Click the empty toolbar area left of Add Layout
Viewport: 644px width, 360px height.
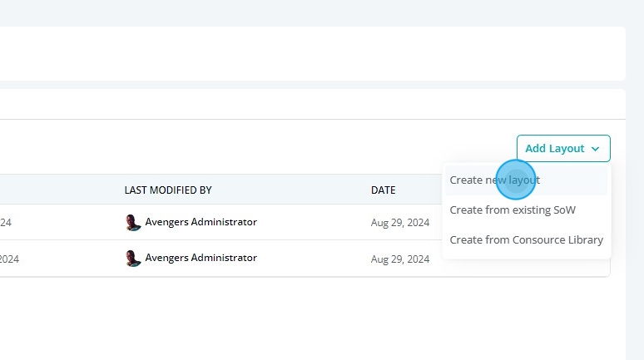click(x=250, y=148)
